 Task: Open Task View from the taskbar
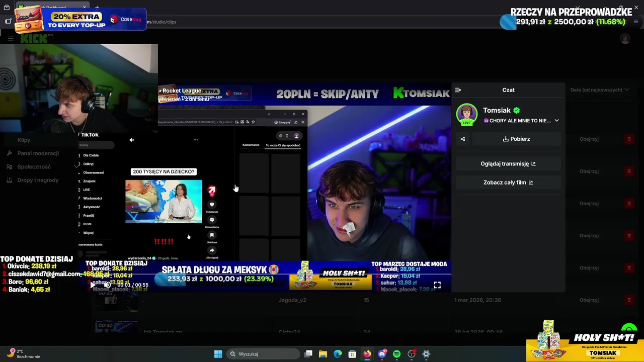(308, 354)
